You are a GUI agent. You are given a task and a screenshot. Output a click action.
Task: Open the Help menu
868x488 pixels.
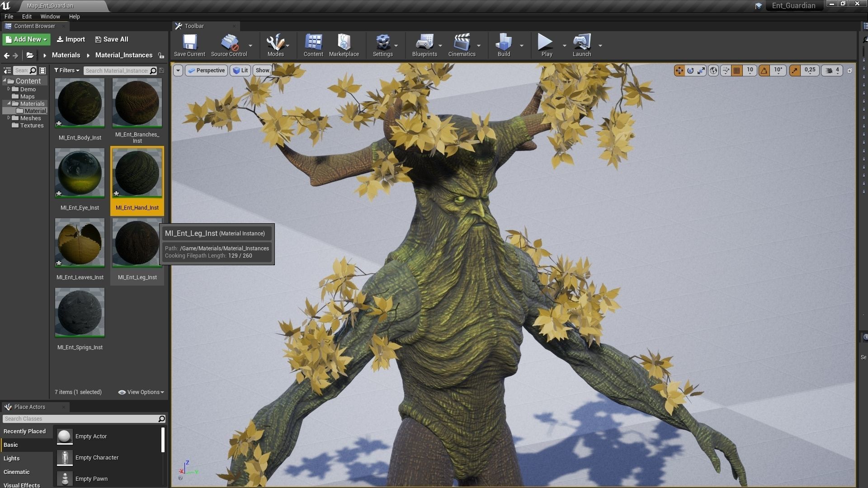coord(74,17)
